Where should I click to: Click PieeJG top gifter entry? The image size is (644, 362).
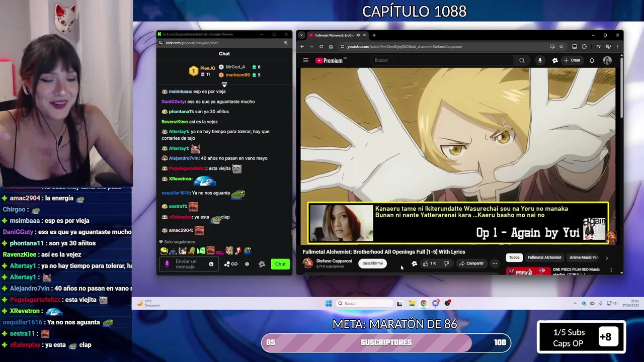(x=203, y=71)
